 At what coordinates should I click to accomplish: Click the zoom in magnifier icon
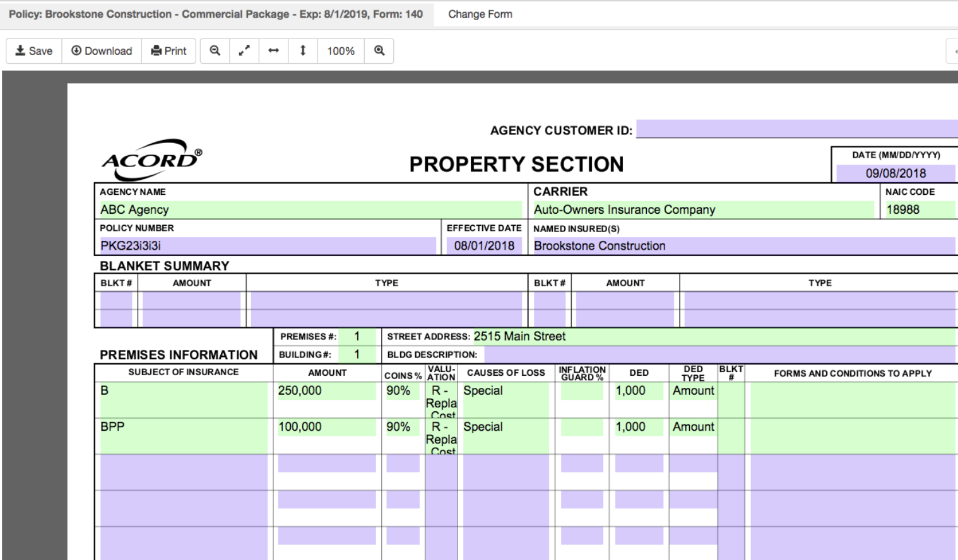[379, 51]
